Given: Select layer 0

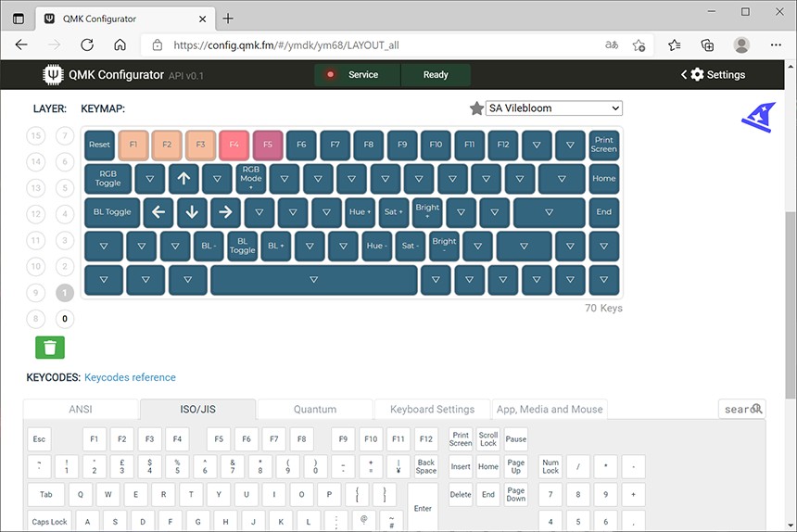Looking at the screenshot, I should pos(65,319).
